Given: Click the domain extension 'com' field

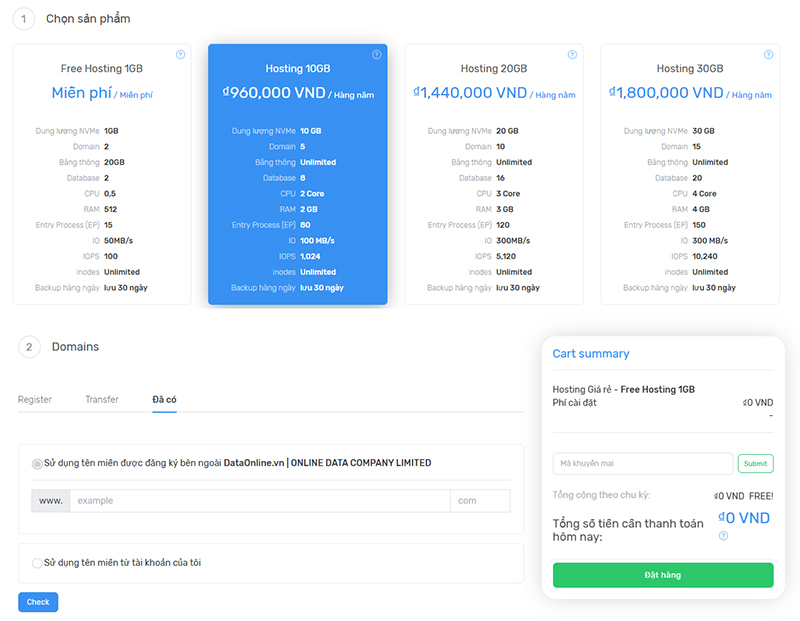Looking at the screenshot, I should click(480, 501).
